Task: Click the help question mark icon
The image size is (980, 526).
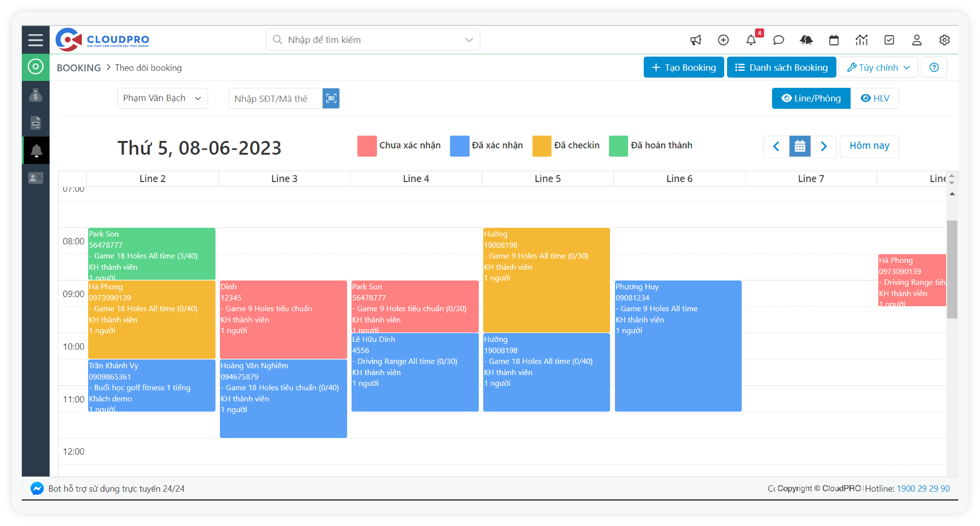Action: 934,67
